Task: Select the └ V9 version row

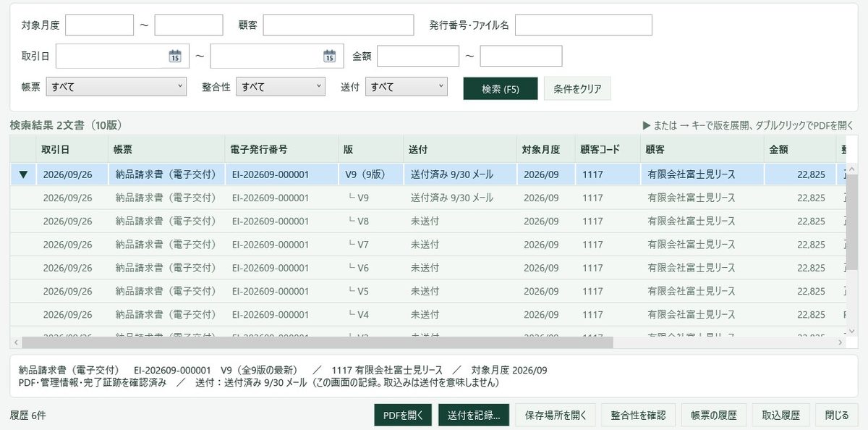Action: [x=428, y=198]
